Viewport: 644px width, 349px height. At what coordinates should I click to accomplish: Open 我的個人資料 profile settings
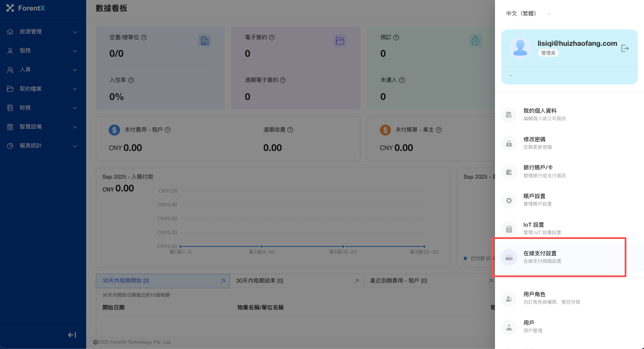coord(540,114)
